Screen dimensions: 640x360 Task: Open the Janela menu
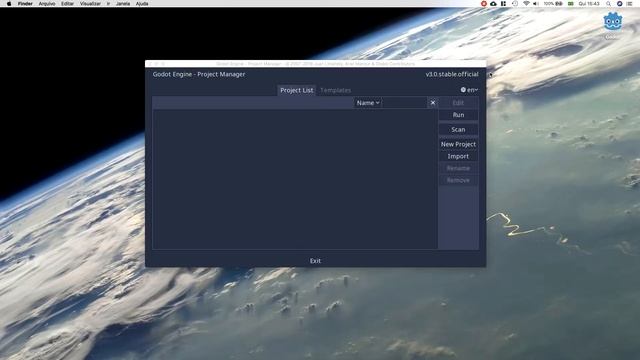(123, 4)
